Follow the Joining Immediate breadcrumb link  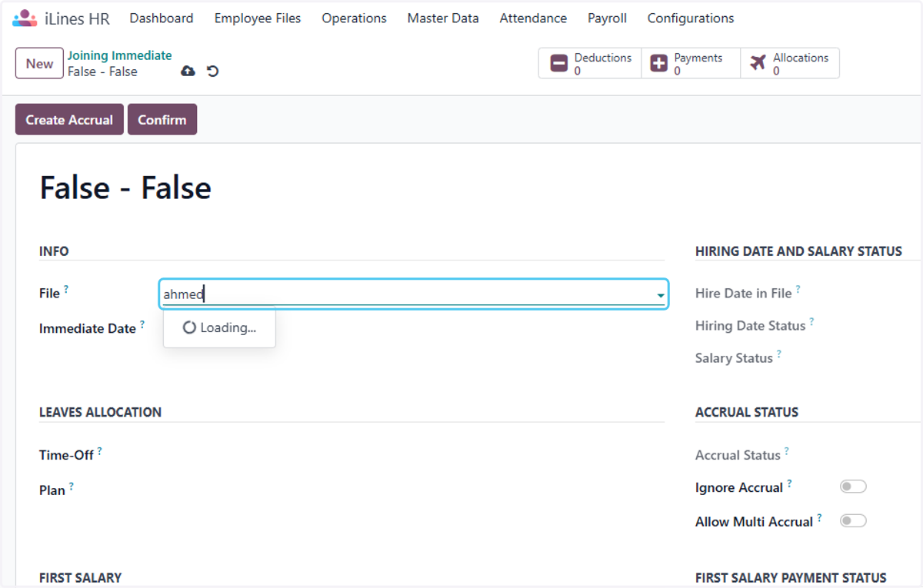pos(120,55)
